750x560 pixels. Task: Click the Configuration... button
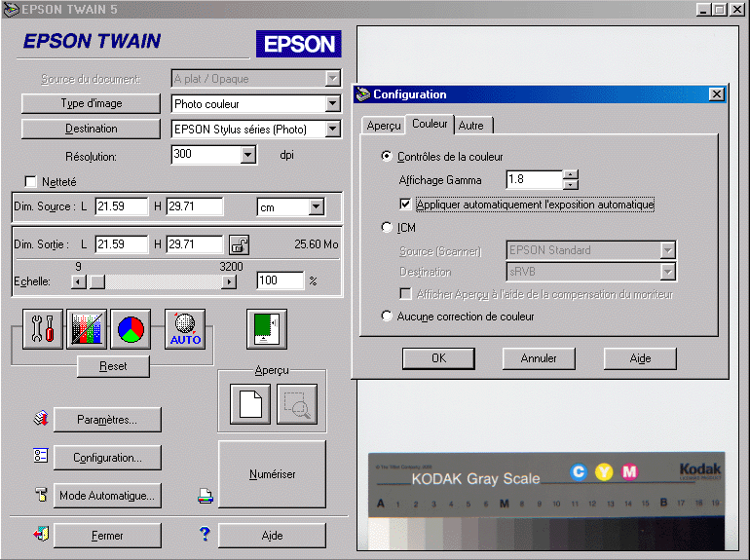tap(107, 458)
